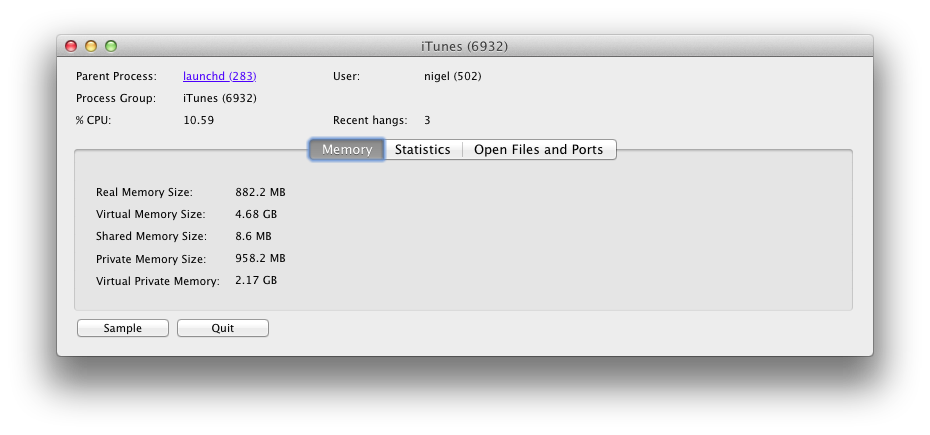This screenshot has height=435, width=930.
Task: Click the iTunes (6932) window title
Action: coord(464,46)
